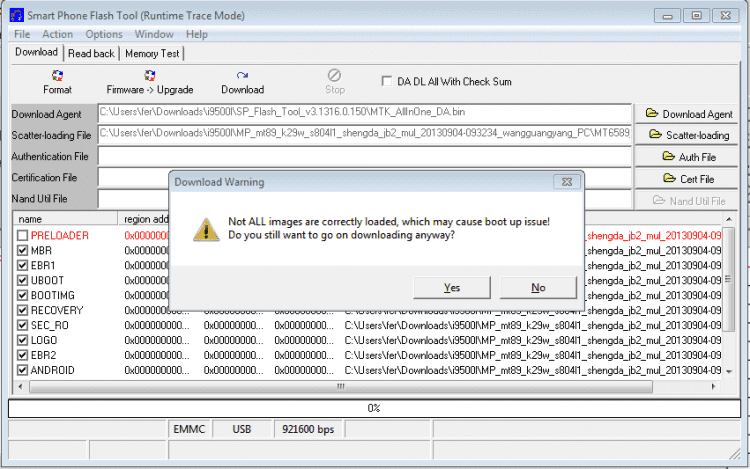750x469 pixels.
Task: Uncheck the LOGO checkbox
Action: click(x=22, y=340)
